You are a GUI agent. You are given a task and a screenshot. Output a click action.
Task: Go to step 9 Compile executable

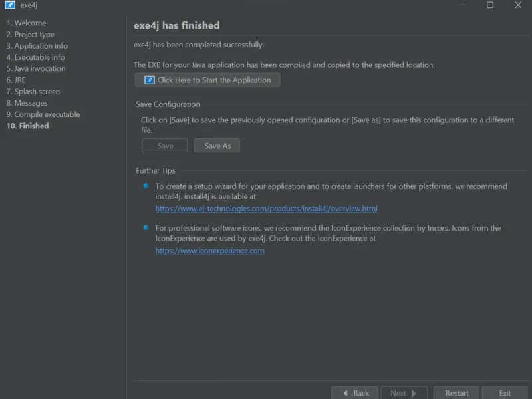click(x=43, y=114)
